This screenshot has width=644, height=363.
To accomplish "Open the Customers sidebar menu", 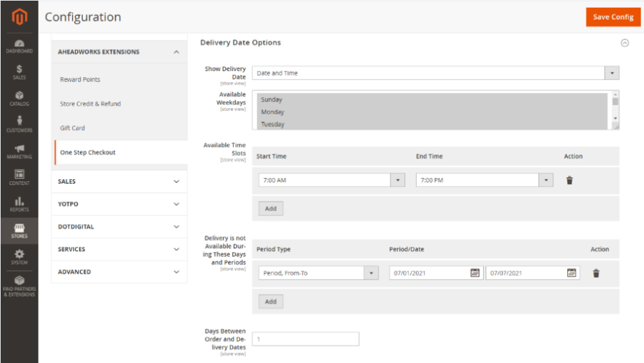I will (x=19, y=125).
